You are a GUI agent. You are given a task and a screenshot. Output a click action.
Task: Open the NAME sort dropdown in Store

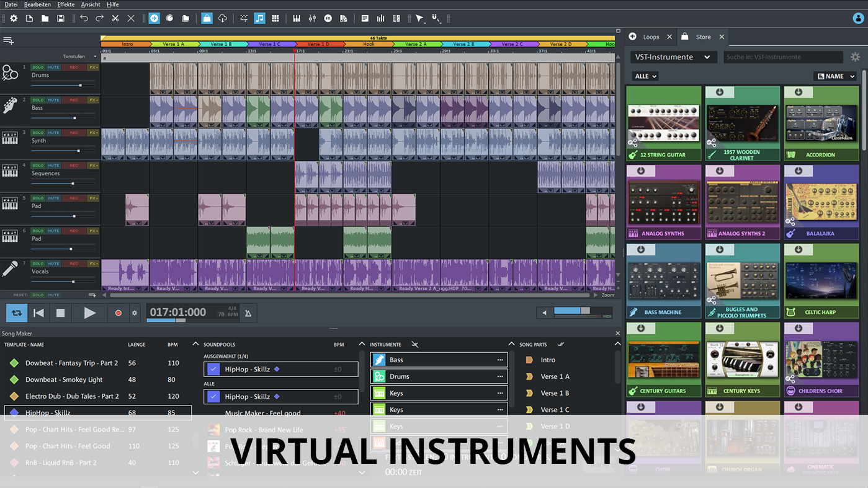tap(836, 76)
